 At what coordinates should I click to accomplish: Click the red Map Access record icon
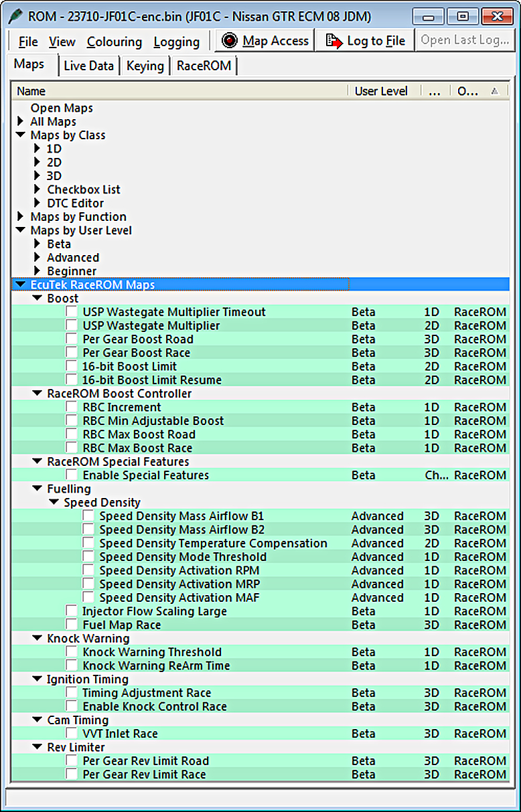[x=230, y=41]
